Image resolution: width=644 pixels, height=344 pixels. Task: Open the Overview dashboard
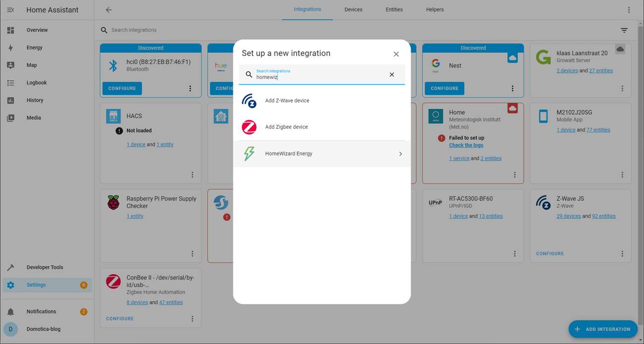click(x=47, y=30)
